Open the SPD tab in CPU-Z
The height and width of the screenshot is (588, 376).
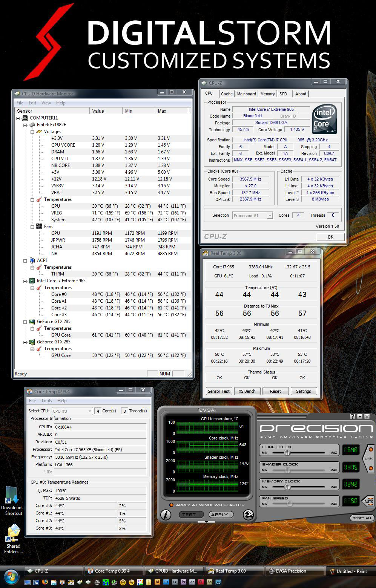(283, 94)
